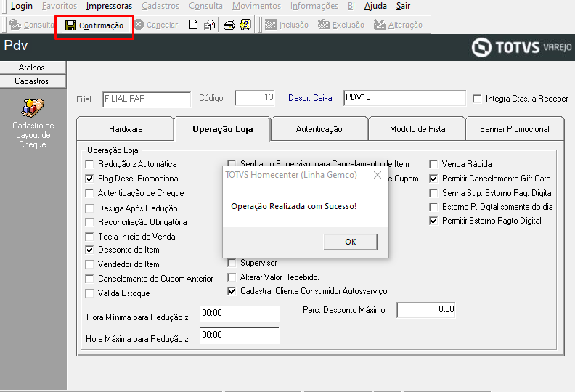Open Cadastro de Layout de Cheque shortcut
The image size is (575, 392).
(33, 123)
